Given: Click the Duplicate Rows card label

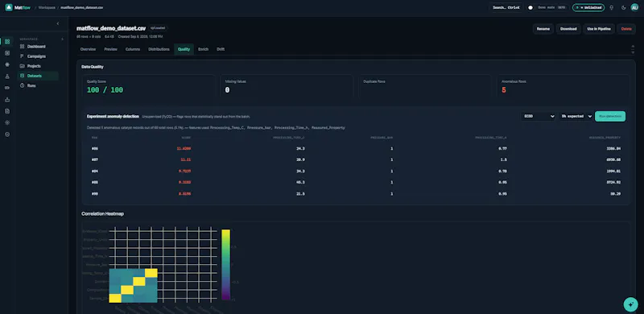Looking at the screenshot, I should 374,81.
